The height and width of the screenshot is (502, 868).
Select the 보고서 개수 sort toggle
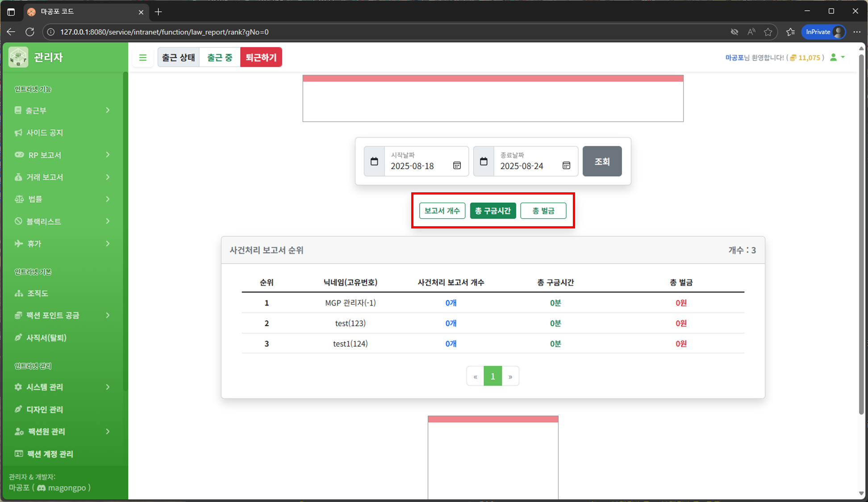coord(442,211)
